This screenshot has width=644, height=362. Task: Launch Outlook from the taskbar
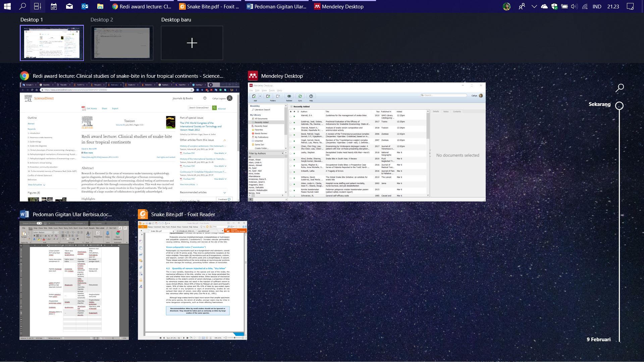[x=85, y=6]
